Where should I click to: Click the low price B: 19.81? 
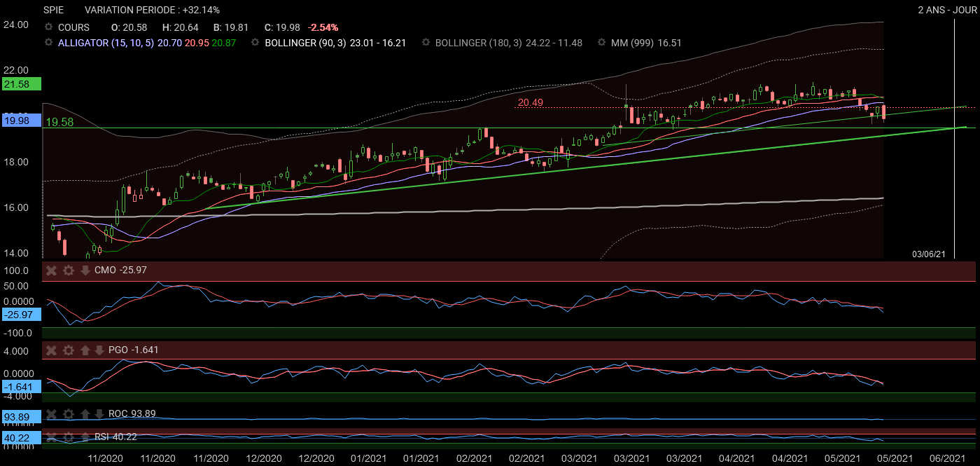(231, 27)
